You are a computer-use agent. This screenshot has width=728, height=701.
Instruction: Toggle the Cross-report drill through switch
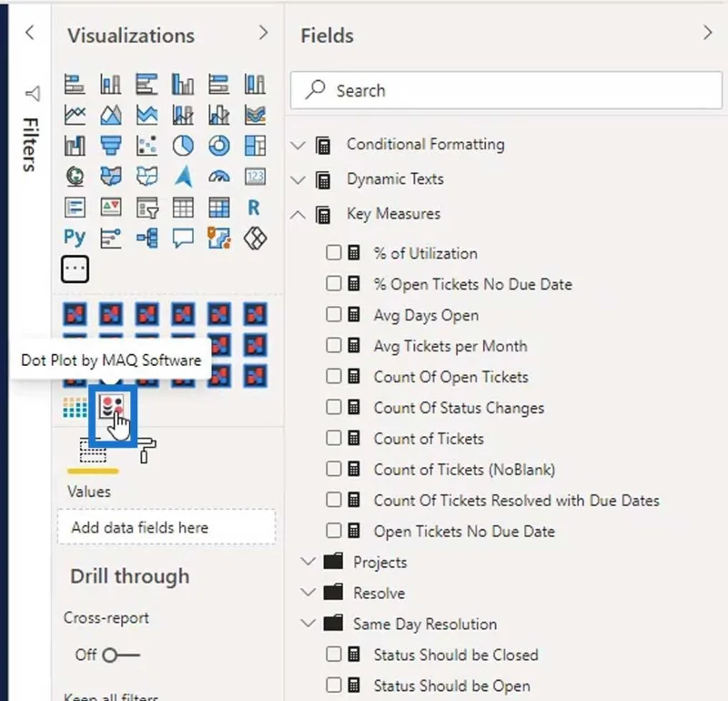click(121, 655)
